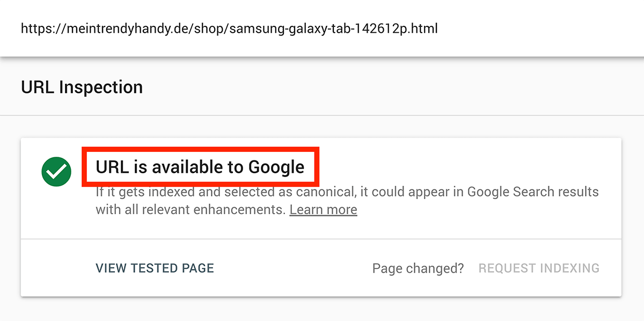Click the 'Page changed?' label
This screenshot has width=644, height=321.
418,268
